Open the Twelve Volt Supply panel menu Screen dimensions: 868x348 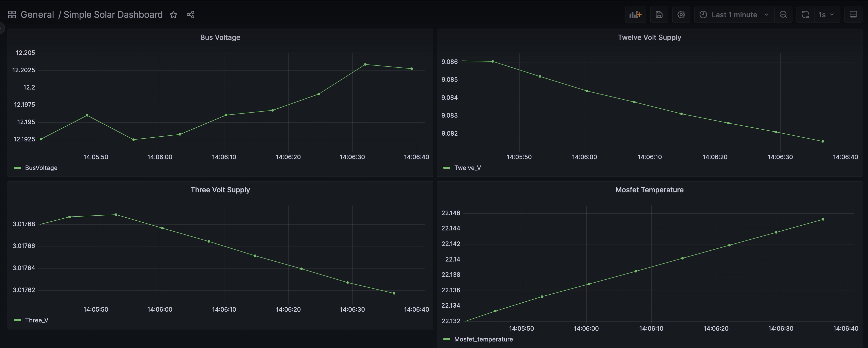[x=649, y=37]
